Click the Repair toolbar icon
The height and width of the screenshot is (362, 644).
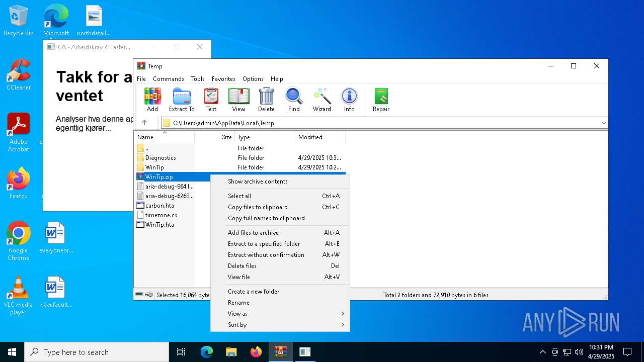pos(381,100)
